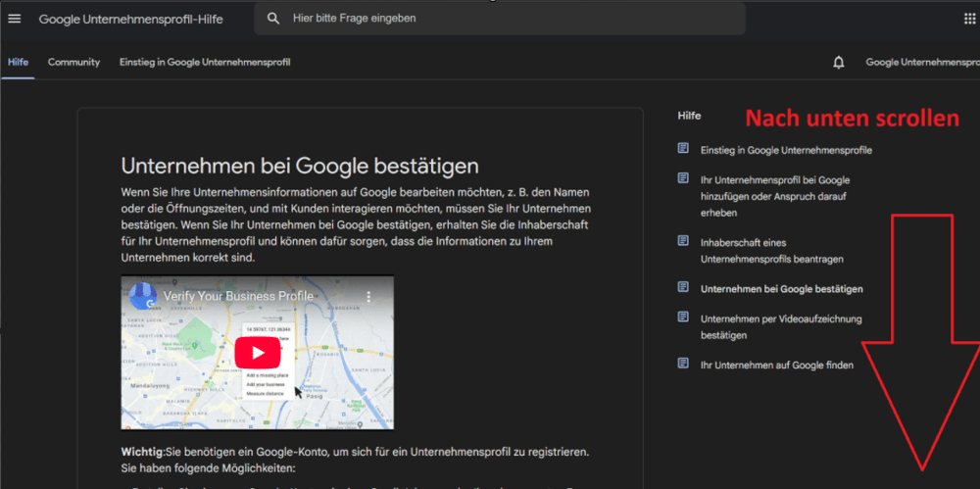Click the bold word Wichtig
The image size is (980, 489).
pos(142,451)
